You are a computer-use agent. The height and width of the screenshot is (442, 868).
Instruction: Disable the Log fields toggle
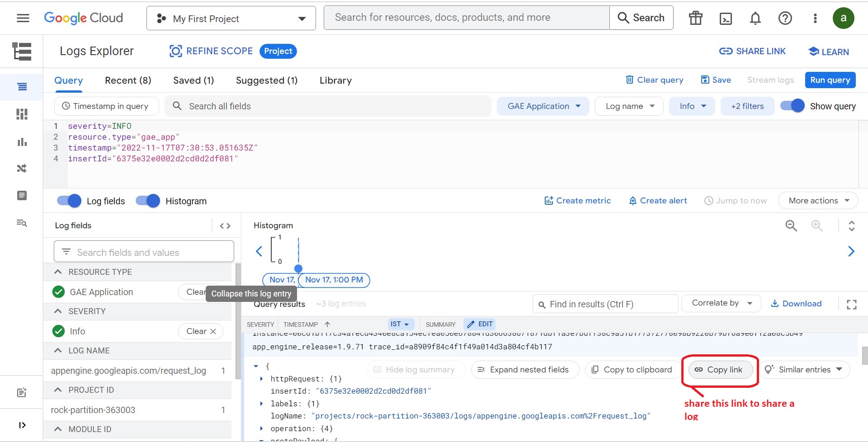[68, 201]
